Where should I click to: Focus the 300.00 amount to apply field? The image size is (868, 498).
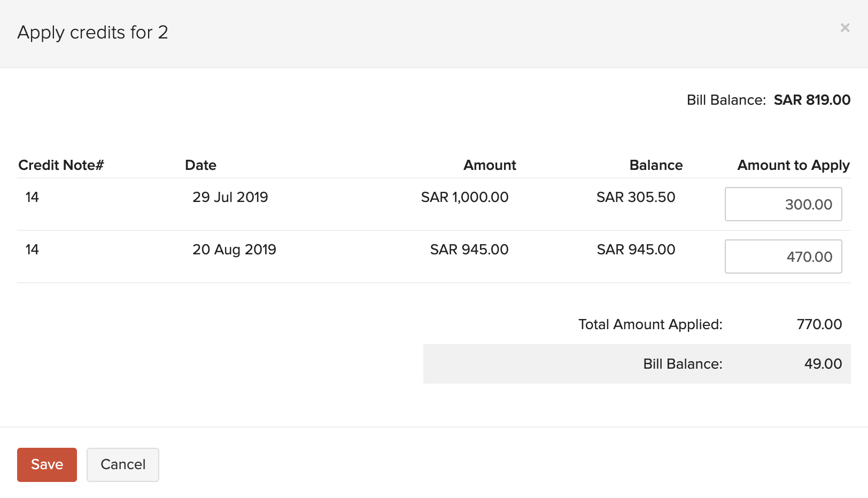pos(783,204)
